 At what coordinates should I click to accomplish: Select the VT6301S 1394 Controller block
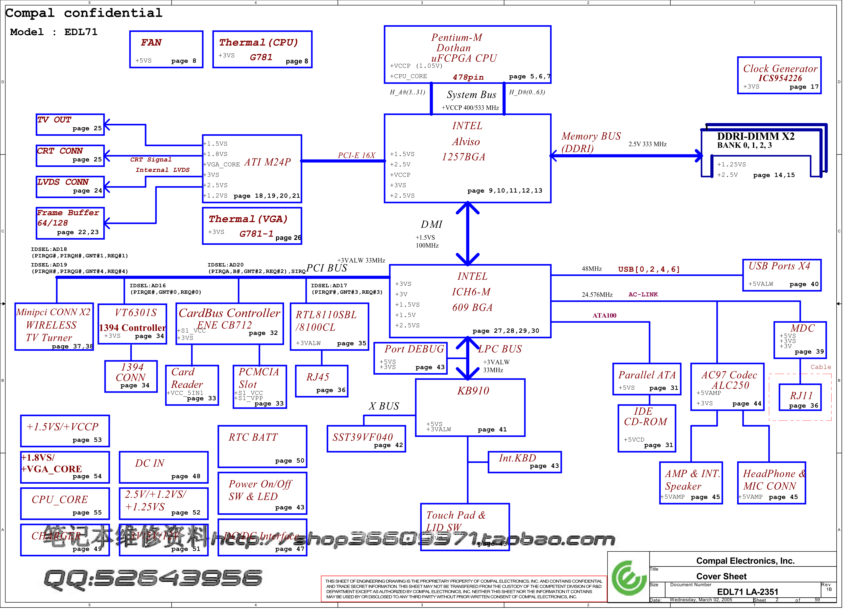click(132, 324)
